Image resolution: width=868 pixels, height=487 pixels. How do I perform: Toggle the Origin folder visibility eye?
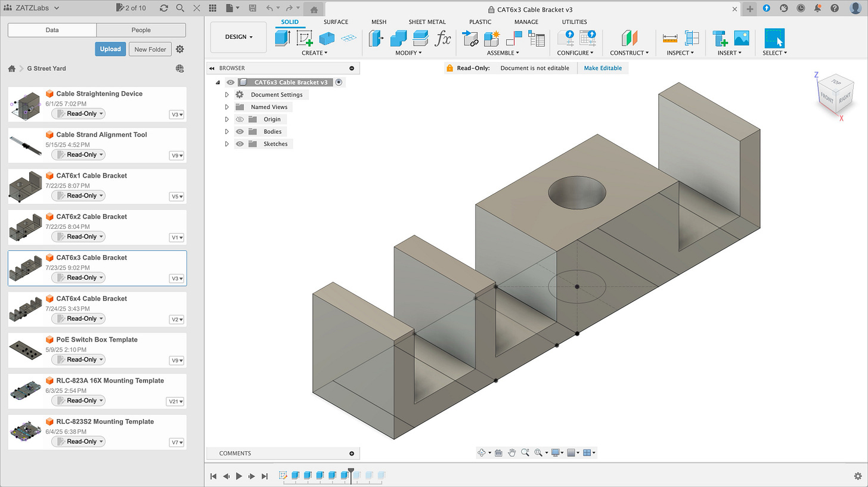point(240,119)
